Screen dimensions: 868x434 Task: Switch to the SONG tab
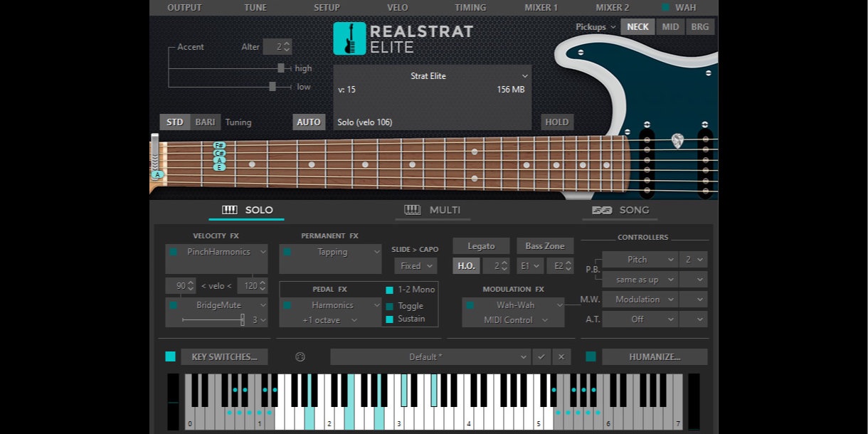click(x=635, y=210)
